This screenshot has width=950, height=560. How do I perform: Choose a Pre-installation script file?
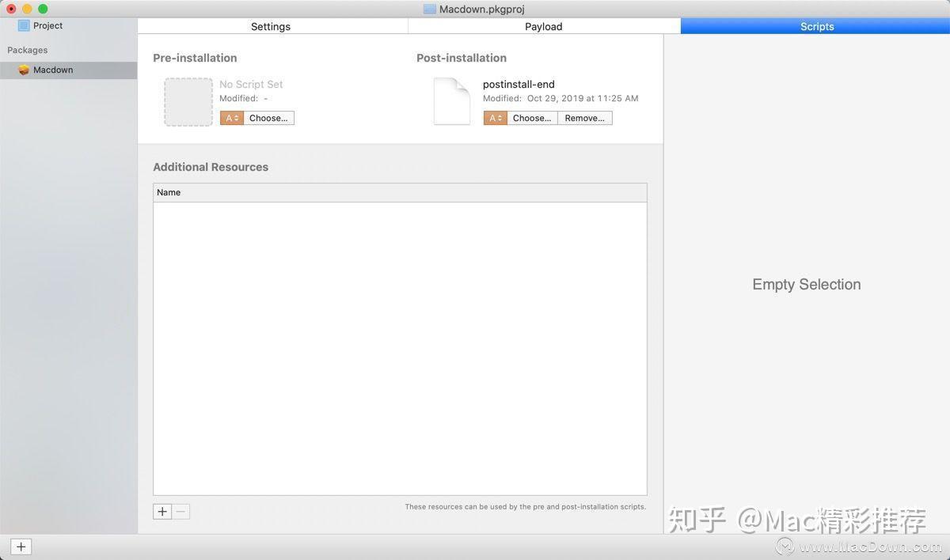(268, 117)
